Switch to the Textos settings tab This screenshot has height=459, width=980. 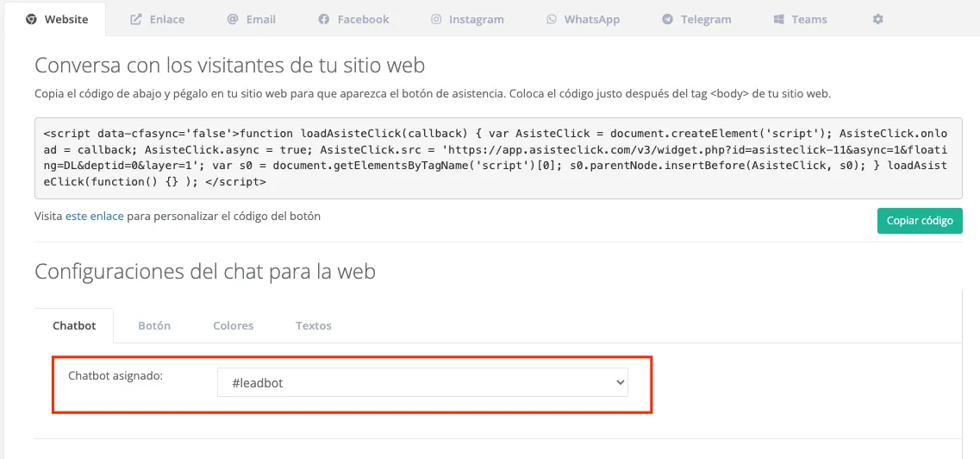(x=313, y=326)
